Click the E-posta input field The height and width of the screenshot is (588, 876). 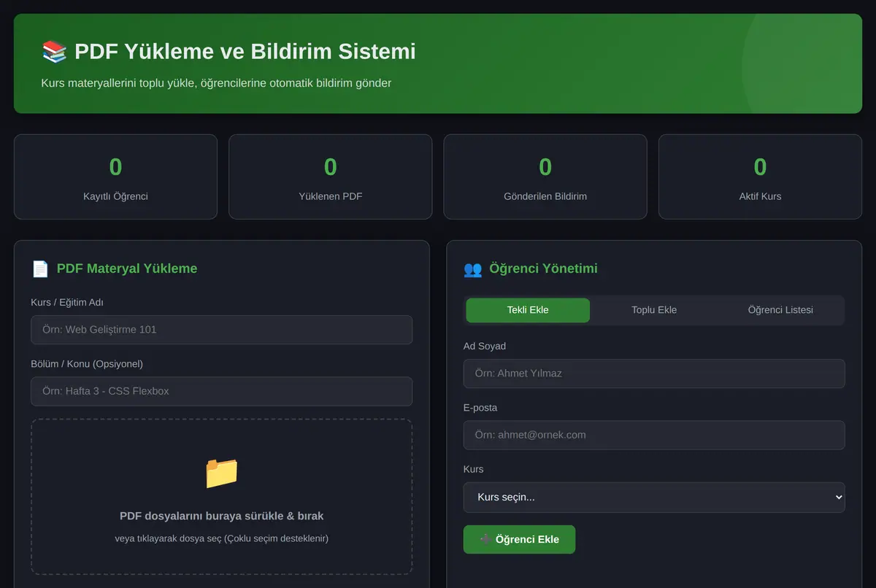[654, 435]
